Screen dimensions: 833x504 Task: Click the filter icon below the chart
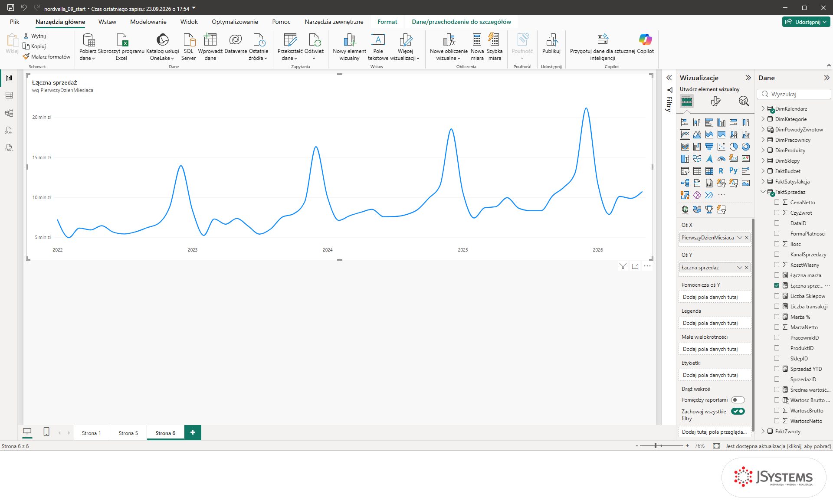point(623,266)
